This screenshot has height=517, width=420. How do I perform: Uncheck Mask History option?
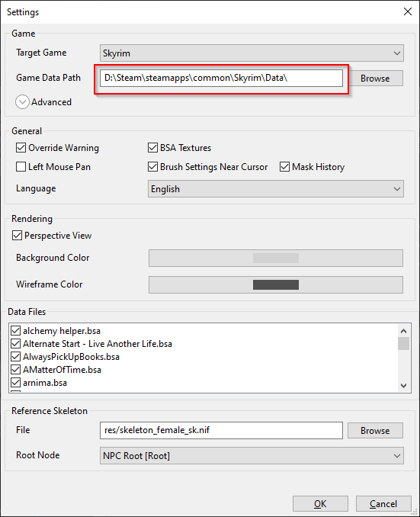click(x=284, y=167)
